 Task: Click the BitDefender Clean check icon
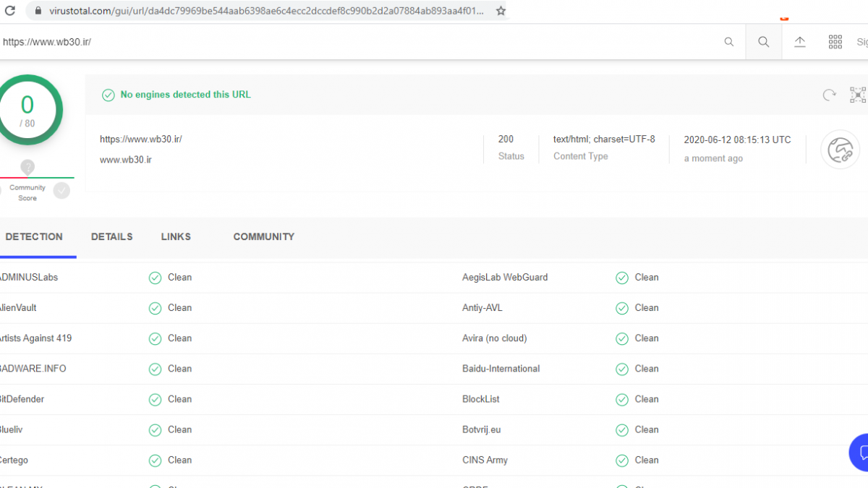tap(155, 399)
